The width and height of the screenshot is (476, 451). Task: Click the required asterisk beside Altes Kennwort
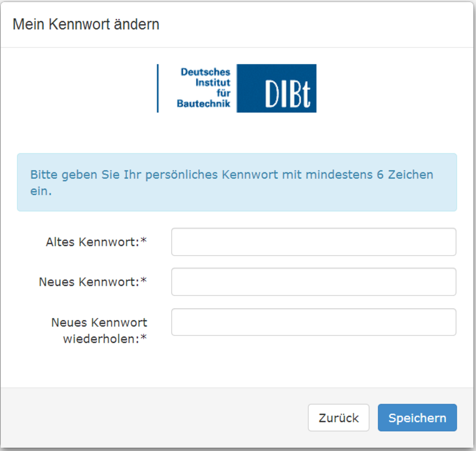coord(144,241)
